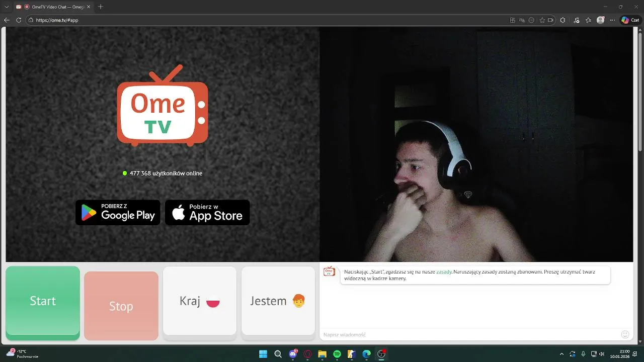Open the app available install icon
This screenshot has width=644, height=362.
(x=512, y=20)
